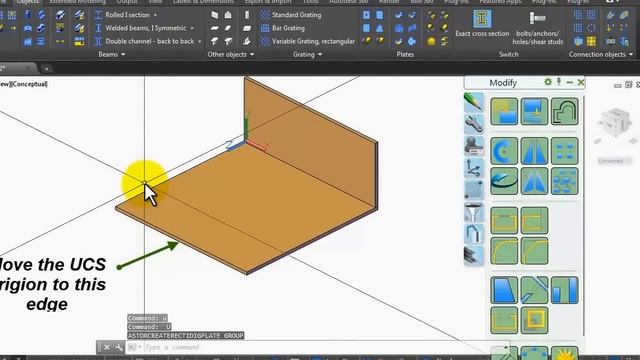The width and height of the screenshot is (640, 360).
Task: Click the Standard Grating label
Action: (x=296, y=15)
